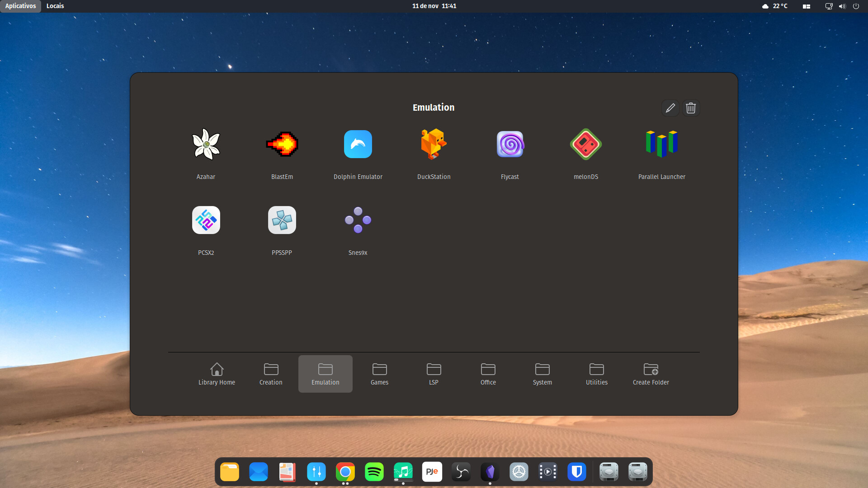This screenshot has height=488, width=868.
Task: Open the Aplicativos menu
Action: 20,6
